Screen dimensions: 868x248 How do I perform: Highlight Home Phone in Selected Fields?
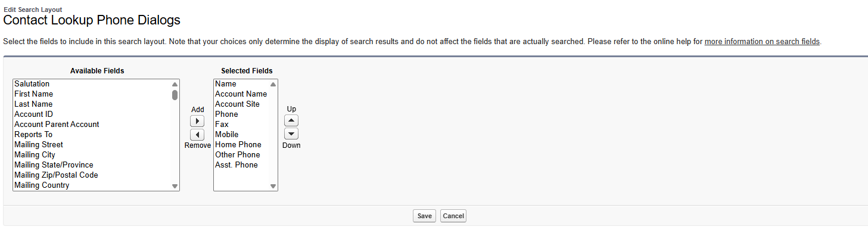238,145
